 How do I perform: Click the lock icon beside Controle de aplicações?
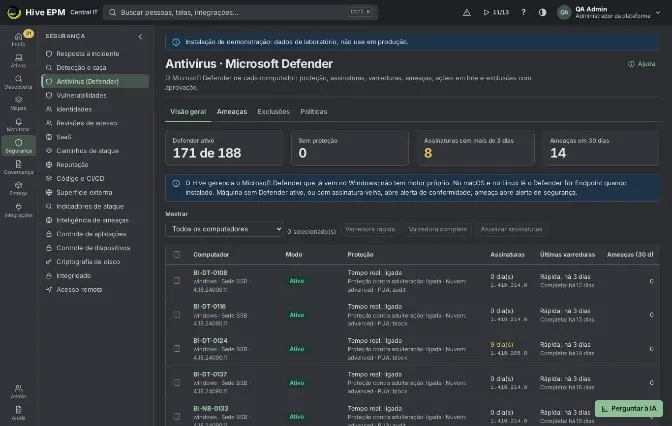(x=49, y=234)
